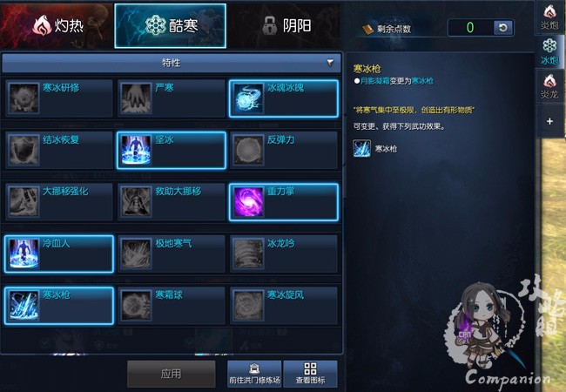This screenshot has width=566, height=392.
Task: Click the 坚冰 skill icon
Action: 136,150
